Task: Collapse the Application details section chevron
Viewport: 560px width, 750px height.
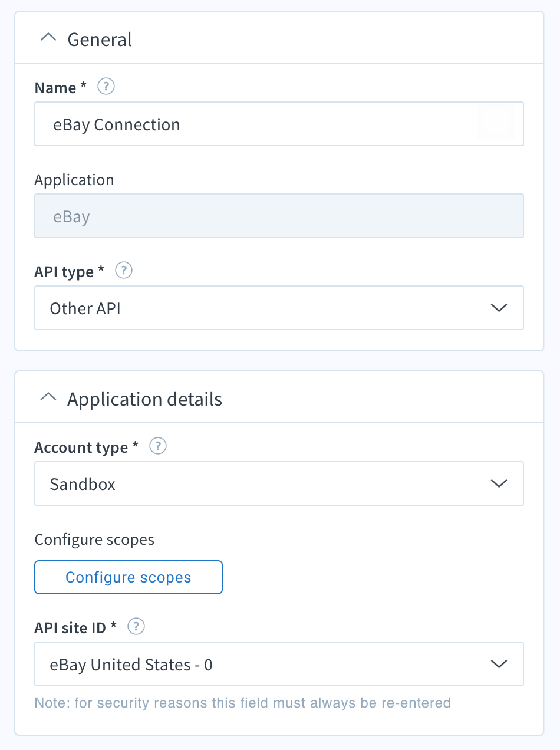Action: [48, 398]
